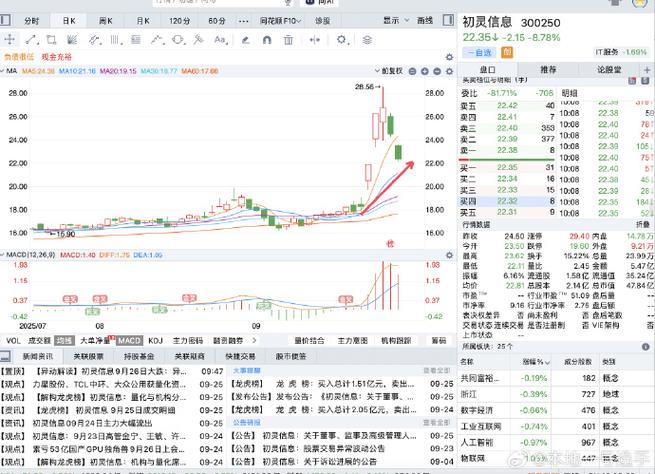The height and width of the screenshot is (474, 655).
Task: Click the plus zoom-in circle on MA row
Action: tap(425, 71)
